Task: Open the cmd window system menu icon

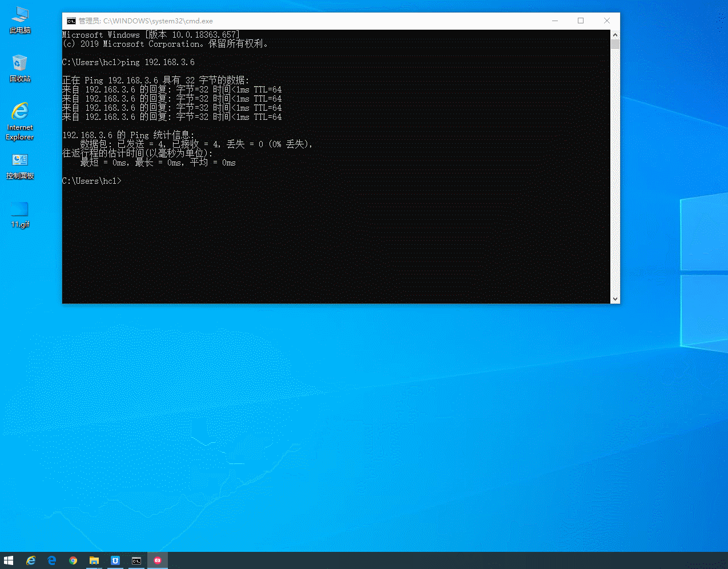Action: click(x=71, y=21)
